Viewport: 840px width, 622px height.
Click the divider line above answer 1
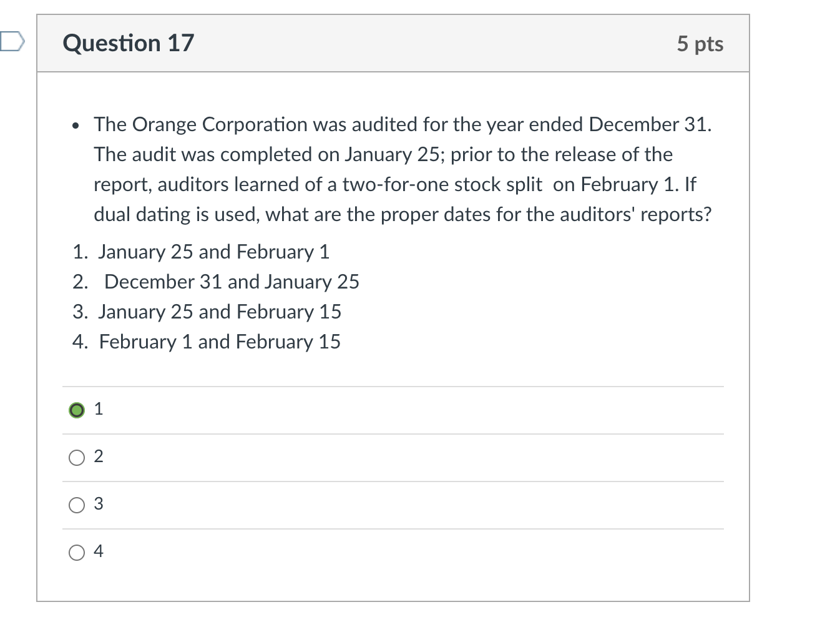pyautogui.click(x=393, y=386)
